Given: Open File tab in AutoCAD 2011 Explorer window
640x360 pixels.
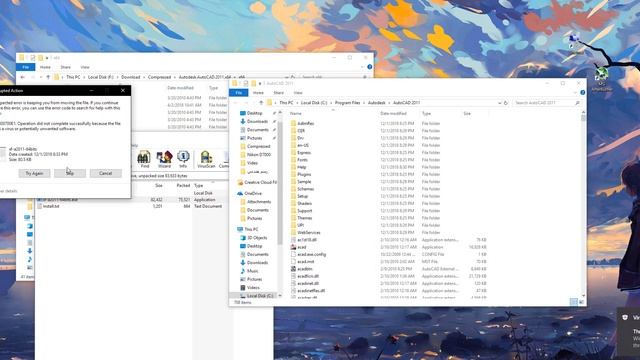Looking at the screenshot, I should (239, 93).
